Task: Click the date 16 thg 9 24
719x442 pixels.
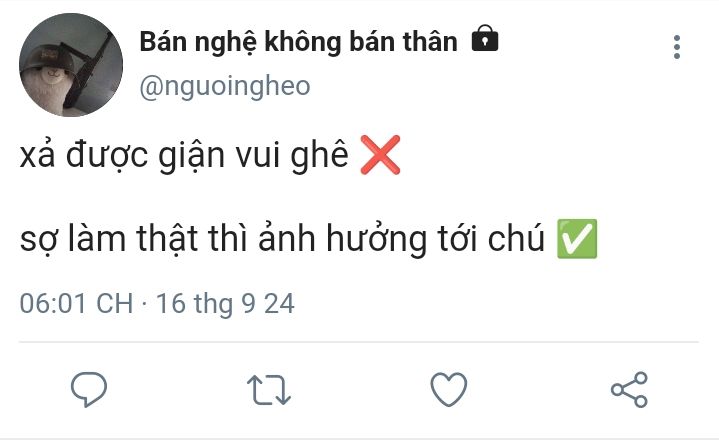Action: [225, 304]
